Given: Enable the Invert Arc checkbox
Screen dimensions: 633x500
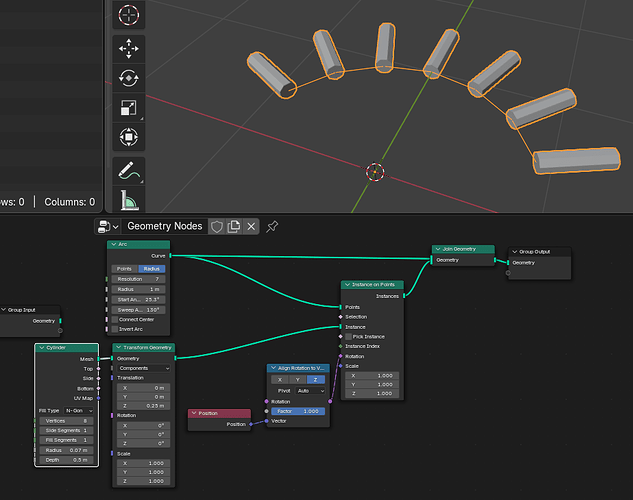Looking at the screenshot, I should point(115,329).
